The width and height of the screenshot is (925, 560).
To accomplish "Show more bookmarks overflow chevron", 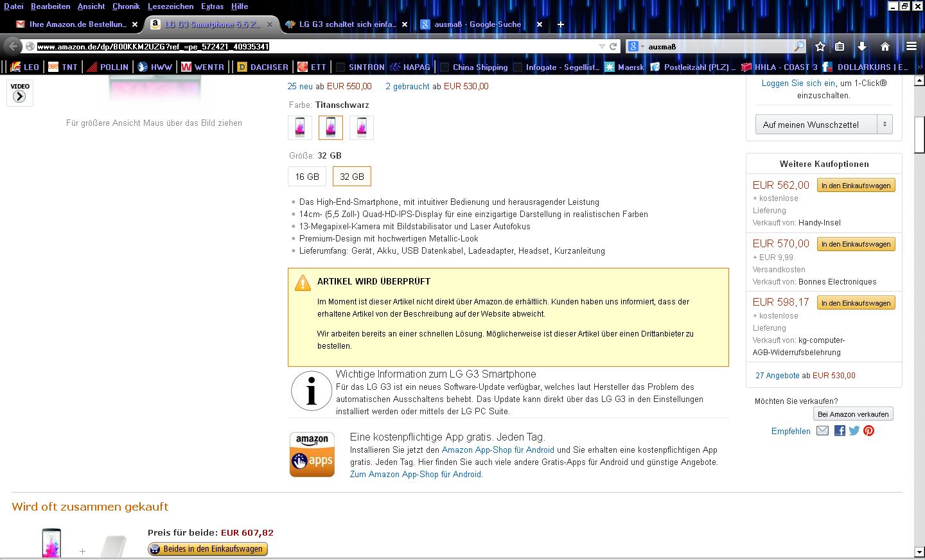I will pyautogui.click(x=919, y=67).
